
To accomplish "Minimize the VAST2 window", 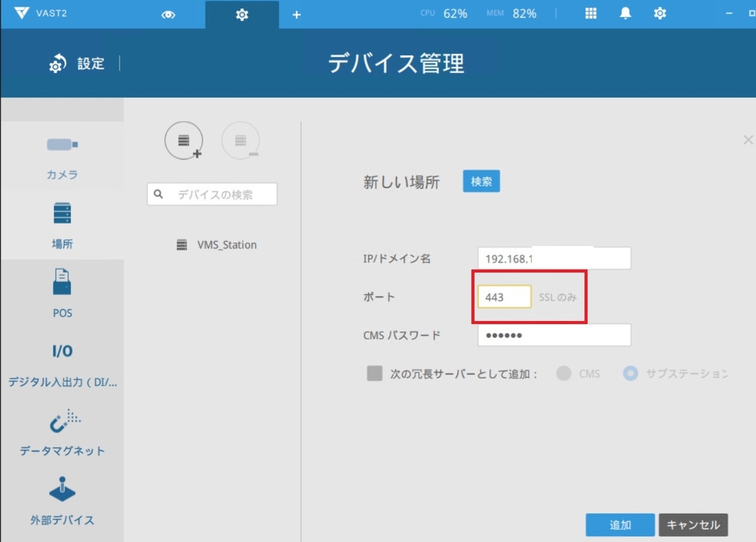I will click(730, 13).
